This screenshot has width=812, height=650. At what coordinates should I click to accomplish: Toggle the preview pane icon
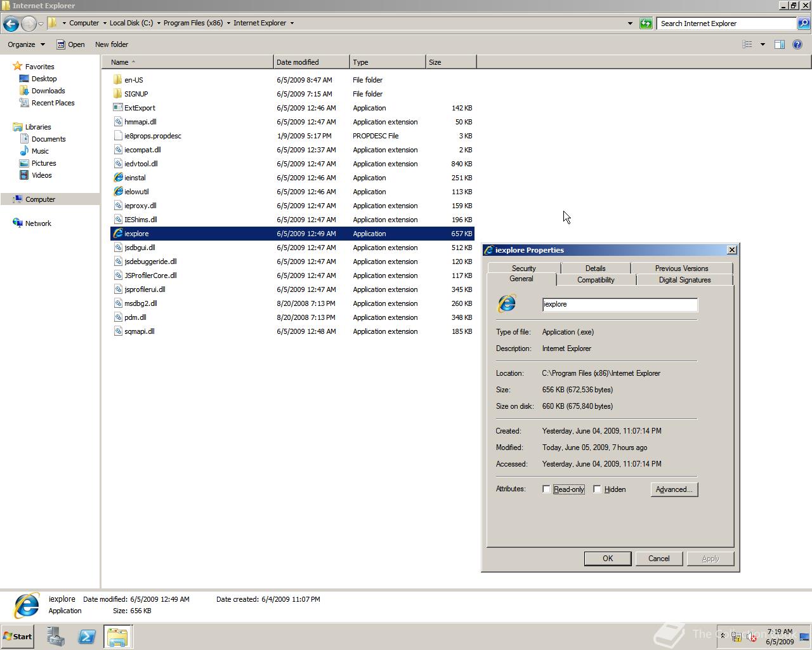(x=780, y=44)
